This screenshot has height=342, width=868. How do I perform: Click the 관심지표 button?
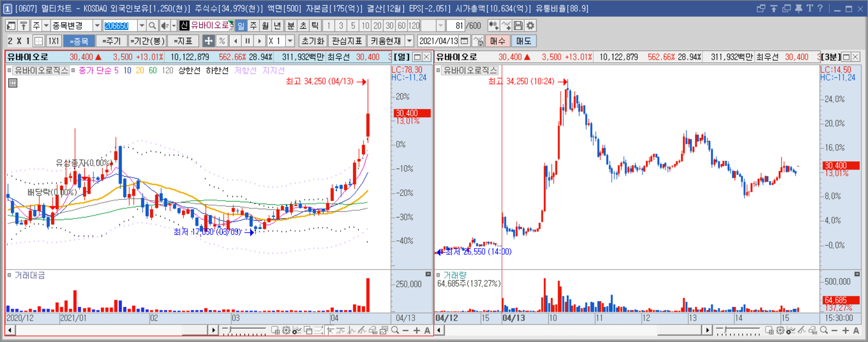tap(347, 41)
